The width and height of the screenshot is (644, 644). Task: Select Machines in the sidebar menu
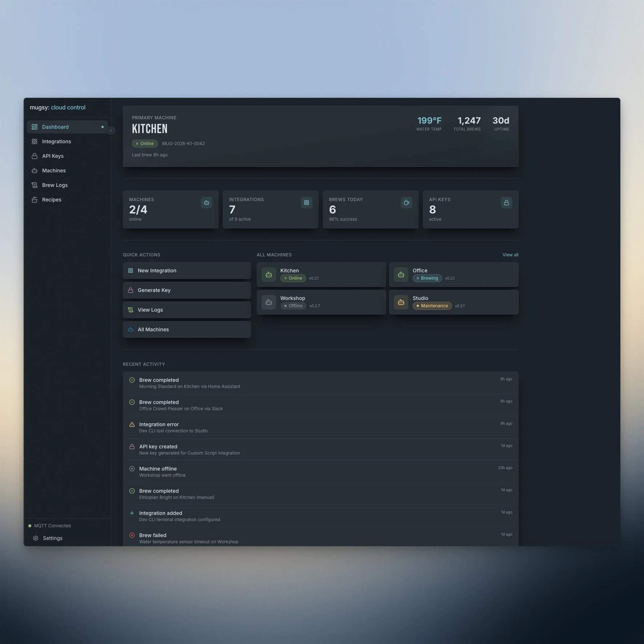54,171
